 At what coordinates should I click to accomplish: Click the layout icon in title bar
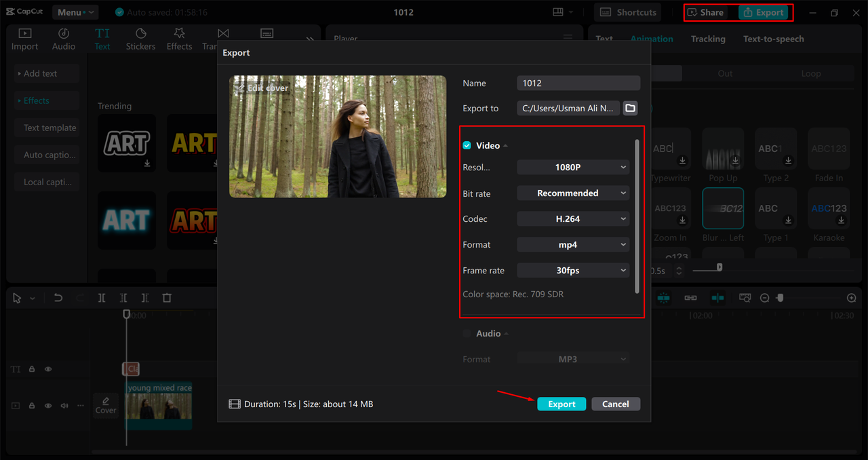pos(558,12)
